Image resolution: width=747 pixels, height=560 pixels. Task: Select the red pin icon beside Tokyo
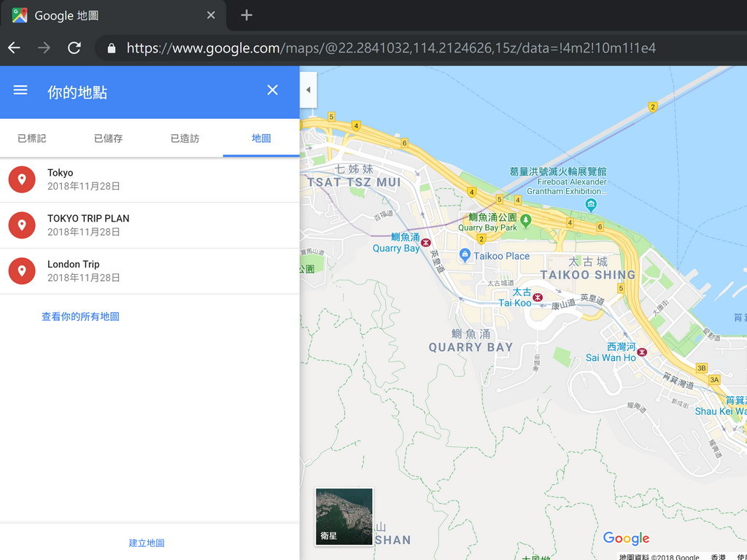coord(21,179)
